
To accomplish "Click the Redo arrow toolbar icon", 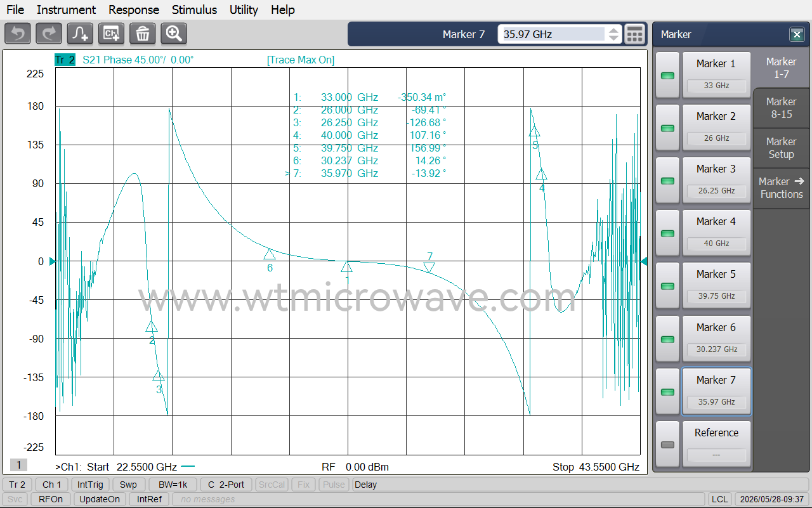I will coord(49,33).
